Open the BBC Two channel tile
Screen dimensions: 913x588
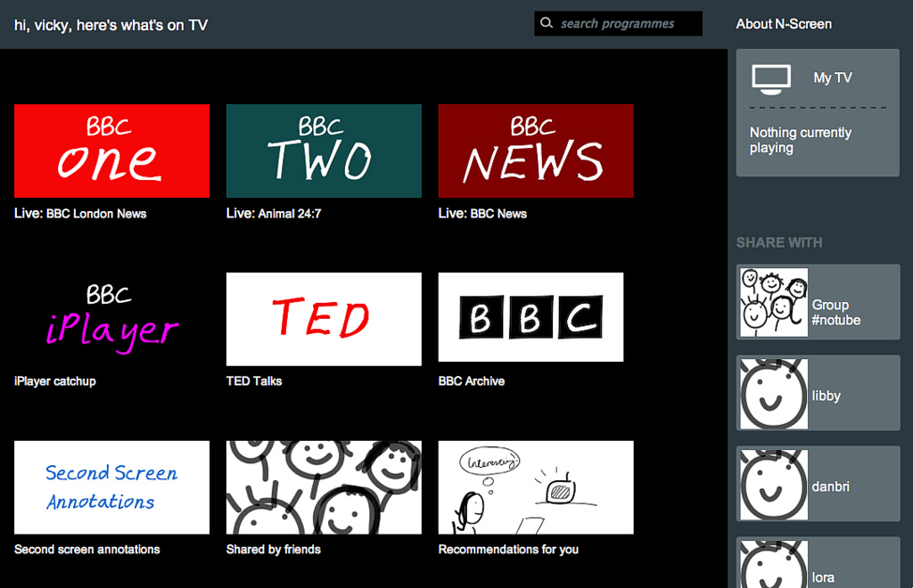[x=324, y=151]
